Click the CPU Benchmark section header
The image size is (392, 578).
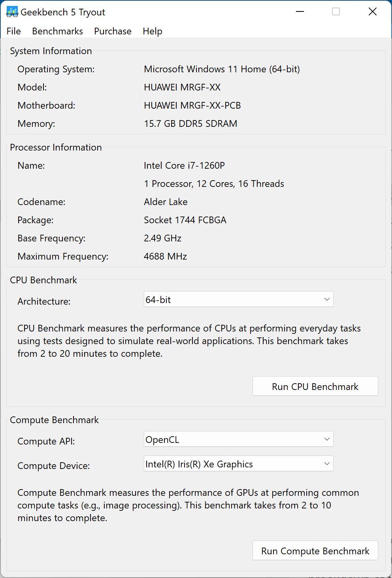pos(43,280)
